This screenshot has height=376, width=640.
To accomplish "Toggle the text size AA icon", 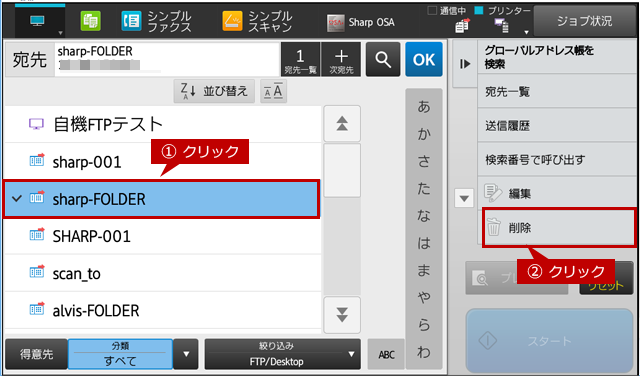I will 273,91.
